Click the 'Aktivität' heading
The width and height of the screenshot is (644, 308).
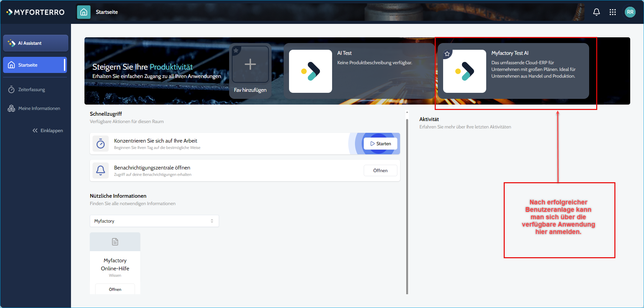tap(429, 119)
